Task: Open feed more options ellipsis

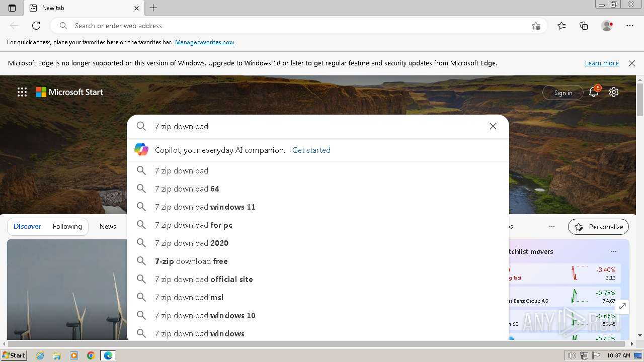Action: (x=552, y=227)
